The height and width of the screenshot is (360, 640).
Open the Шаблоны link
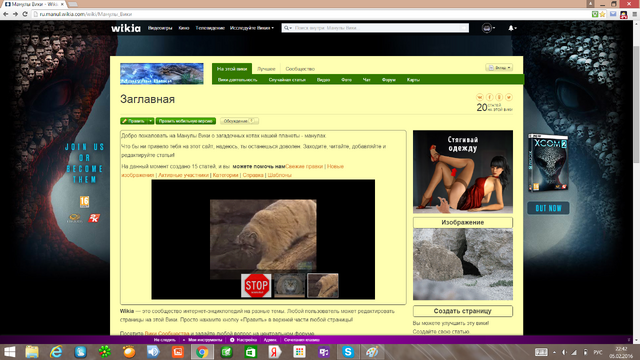point(280,175)
